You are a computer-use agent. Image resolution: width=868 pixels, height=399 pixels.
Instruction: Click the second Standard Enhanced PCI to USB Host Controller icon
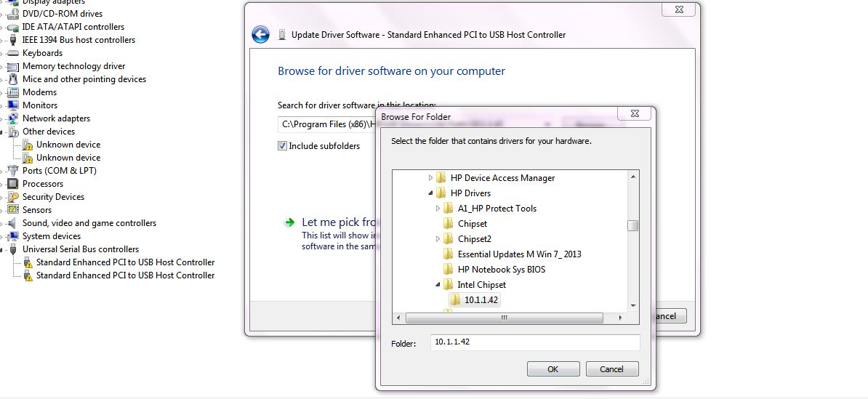(27, 275)
